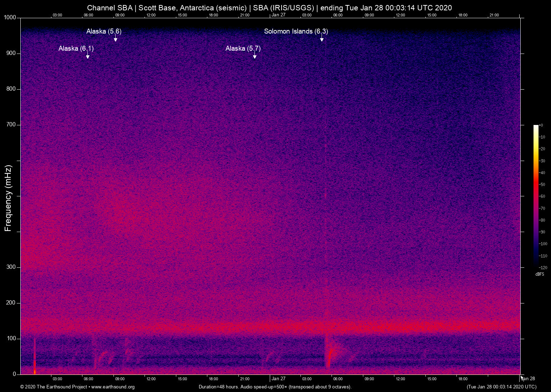Click the Alaska (5.7) annotation text

click(x=243, y=49)
